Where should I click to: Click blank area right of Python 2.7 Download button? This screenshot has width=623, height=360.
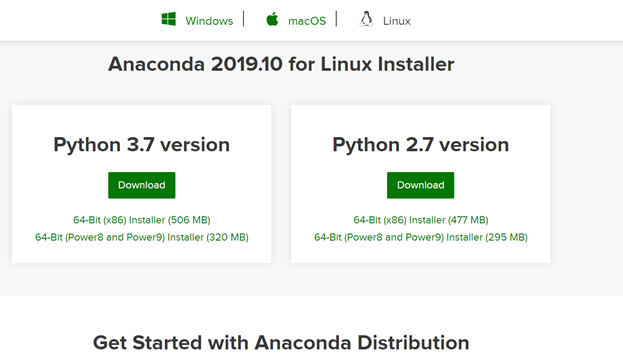point(502,185)
